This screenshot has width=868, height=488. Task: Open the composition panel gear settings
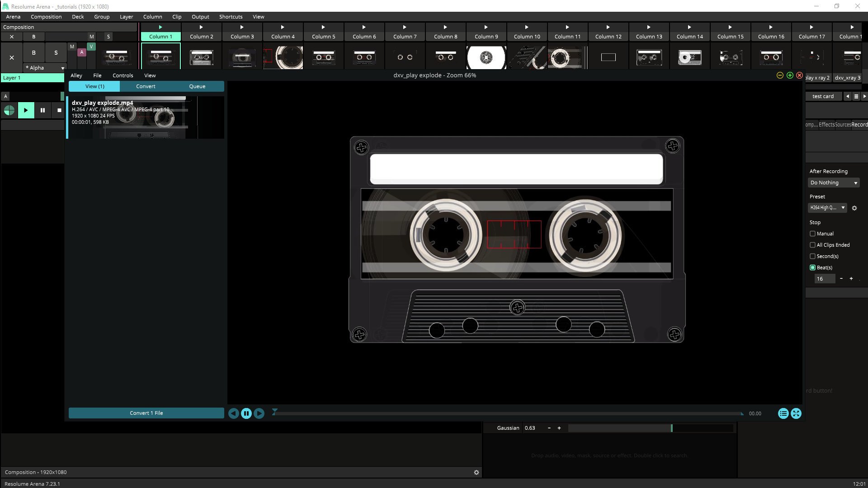(x=476, y=472)
